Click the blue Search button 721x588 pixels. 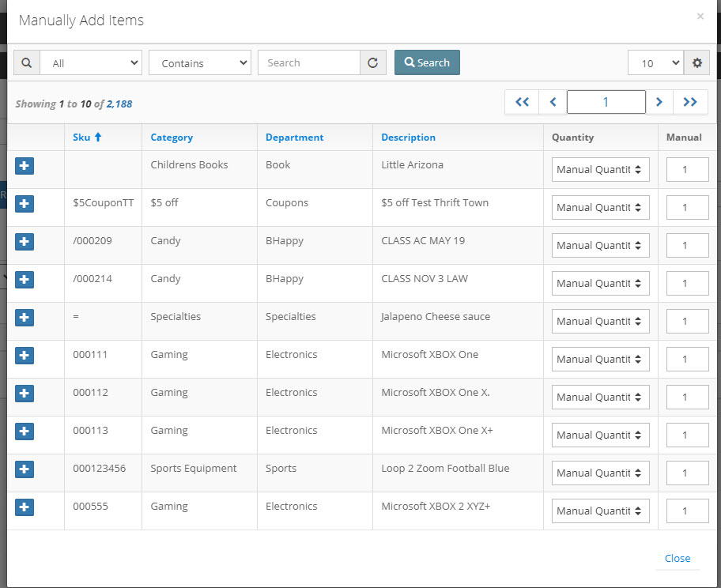coord(427,62)
